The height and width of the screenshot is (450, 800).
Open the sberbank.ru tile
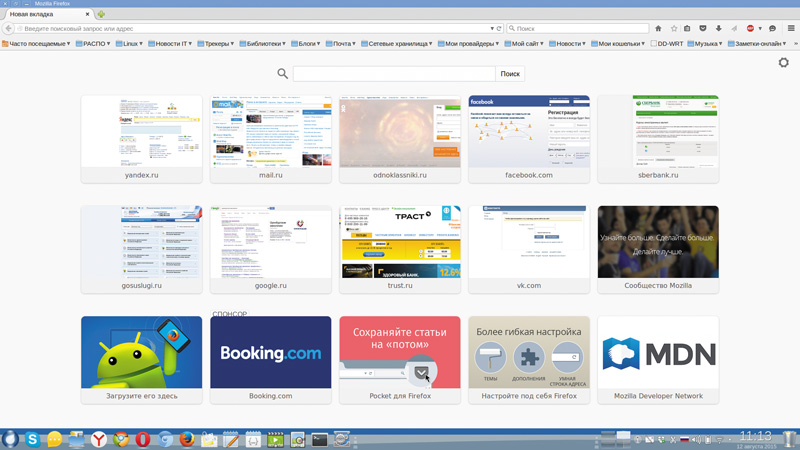coord(658,139)
